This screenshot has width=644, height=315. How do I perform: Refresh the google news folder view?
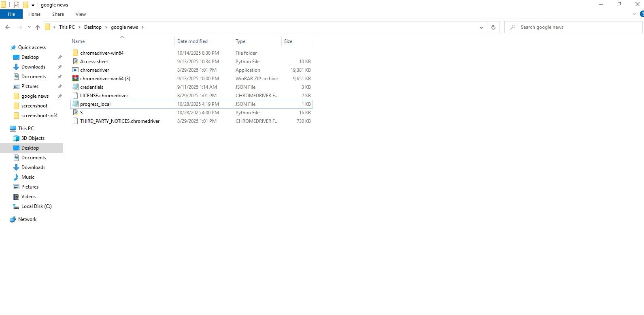pos(493,27)
